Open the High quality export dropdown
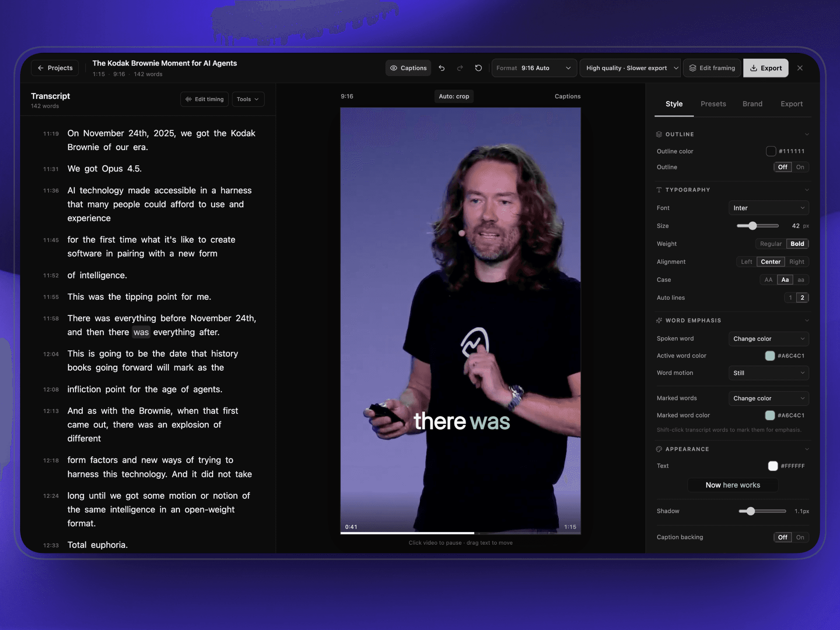The image size is (840, 630). click(x=630, y=68)
